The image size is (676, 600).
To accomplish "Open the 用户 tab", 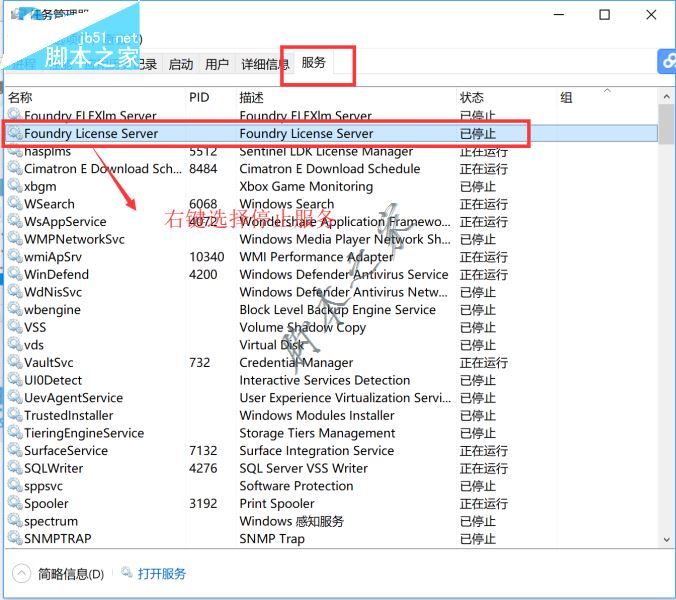I will 217,64.
